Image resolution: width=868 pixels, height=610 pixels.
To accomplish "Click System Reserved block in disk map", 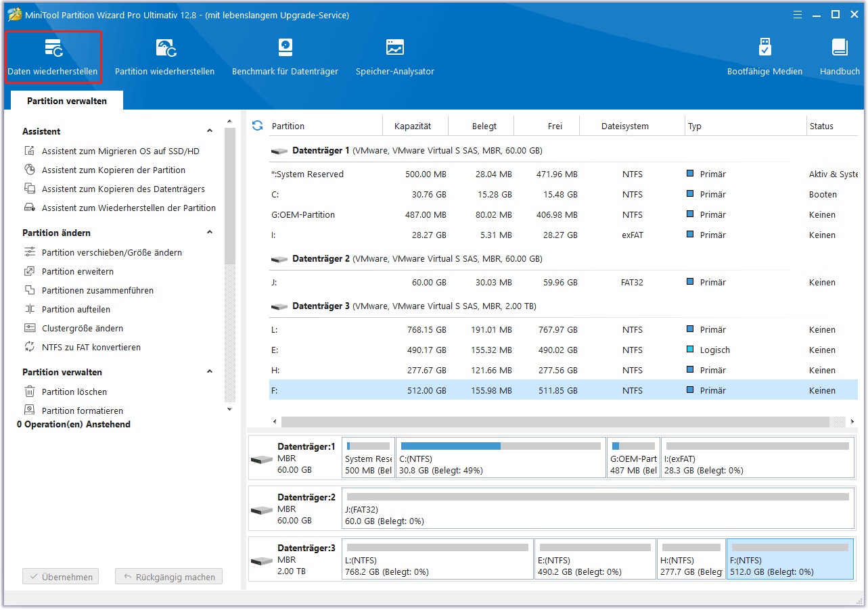I will pyautogui.click(x=369, y=458).
